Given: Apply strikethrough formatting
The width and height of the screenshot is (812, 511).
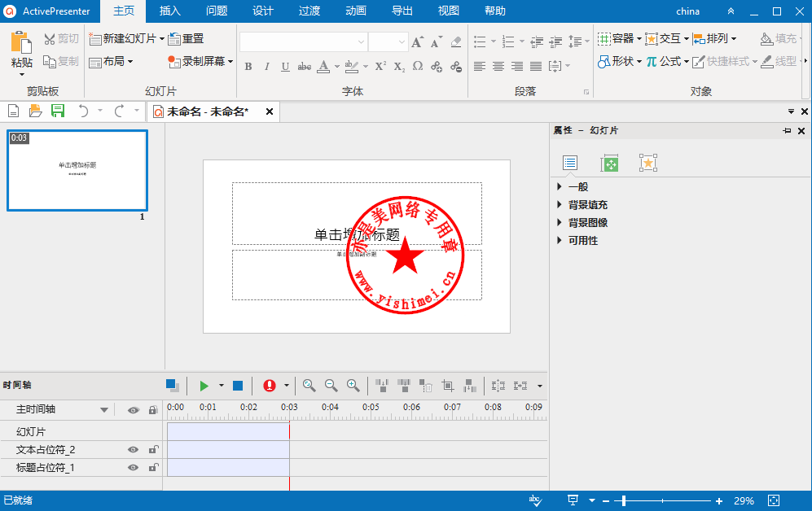Looking at the screenshot, I should [305, 66].
